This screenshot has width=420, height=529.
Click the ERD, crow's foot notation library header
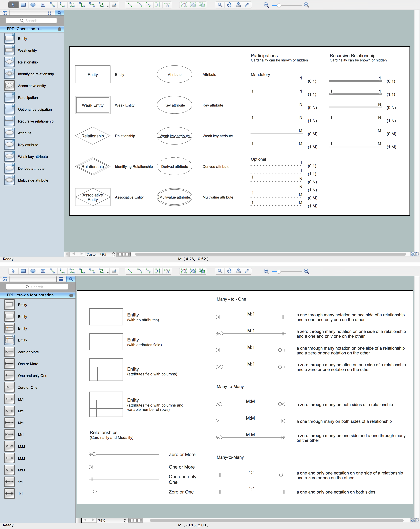(x=30, y=295)
